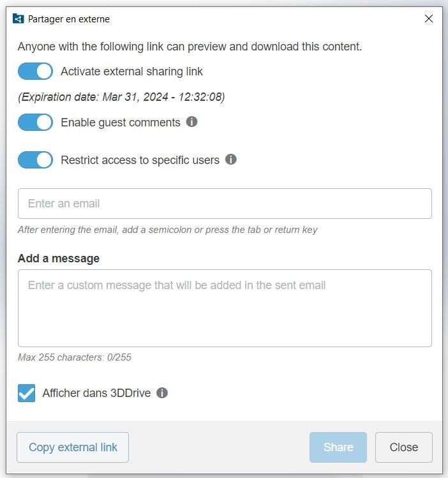
Task: Click the Add a message heading
Action: [59, 258]
